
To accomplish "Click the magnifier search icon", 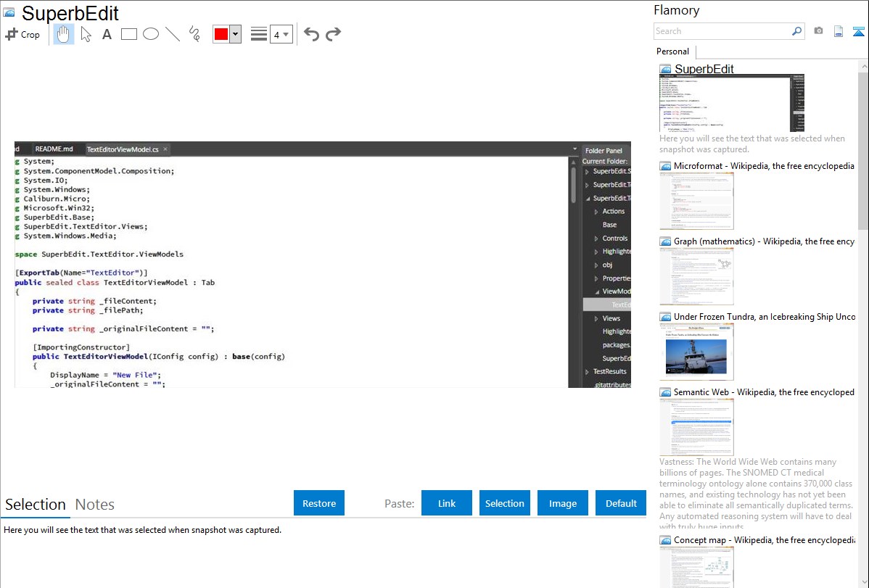I will coord(797,31).
